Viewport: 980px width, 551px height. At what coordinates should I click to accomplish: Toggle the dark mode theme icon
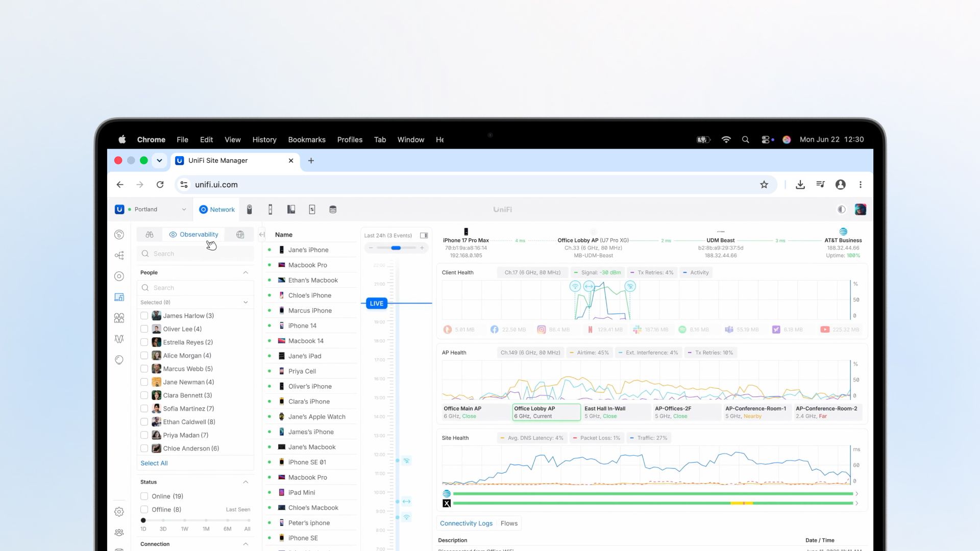841,209
